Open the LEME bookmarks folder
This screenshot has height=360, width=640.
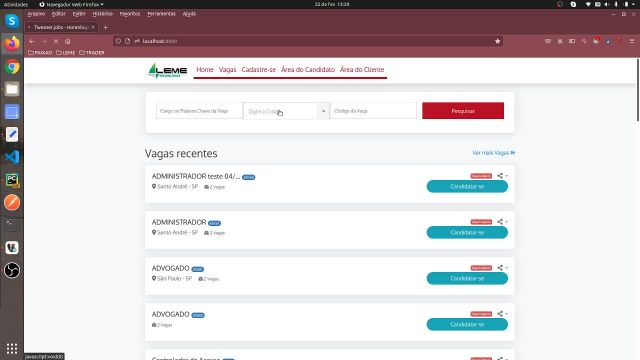(66, 53)
